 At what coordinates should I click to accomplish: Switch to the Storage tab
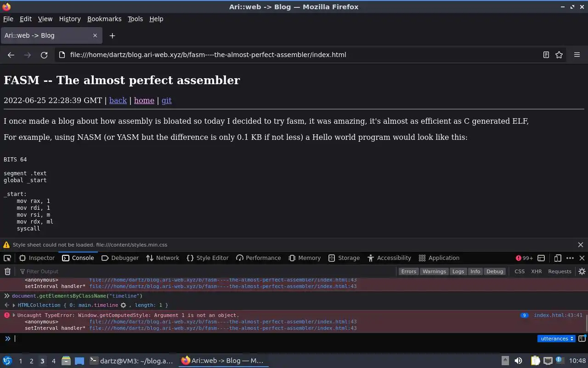click(344, 258)
